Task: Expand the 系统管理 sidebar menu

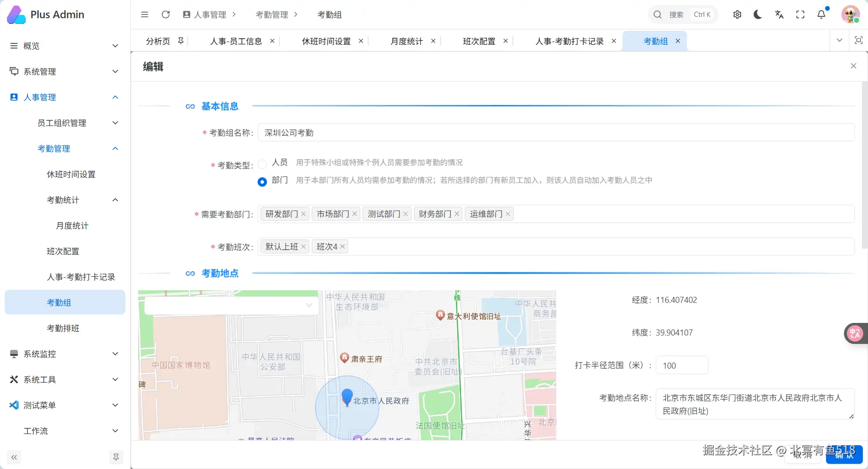Action: 65,71
